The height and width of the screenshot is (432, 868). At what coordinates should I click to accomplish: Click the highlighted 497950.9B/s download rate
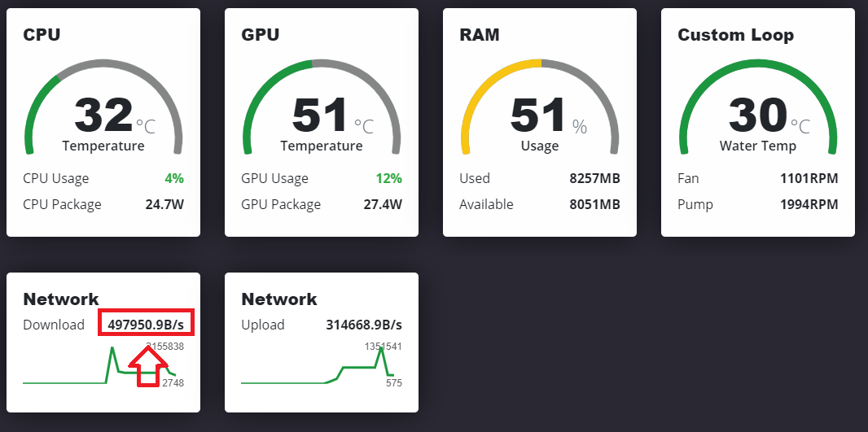click(x=146, y=325)
